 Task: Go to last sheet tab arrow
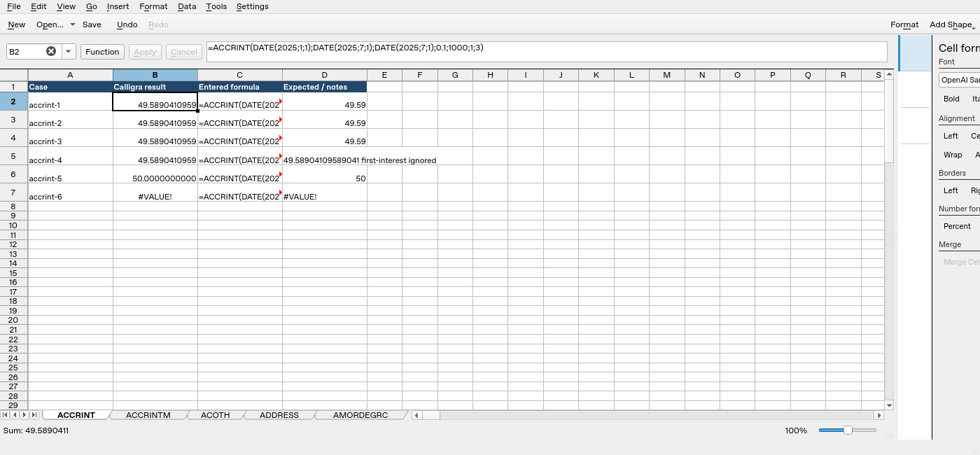(x=34, y=415)
